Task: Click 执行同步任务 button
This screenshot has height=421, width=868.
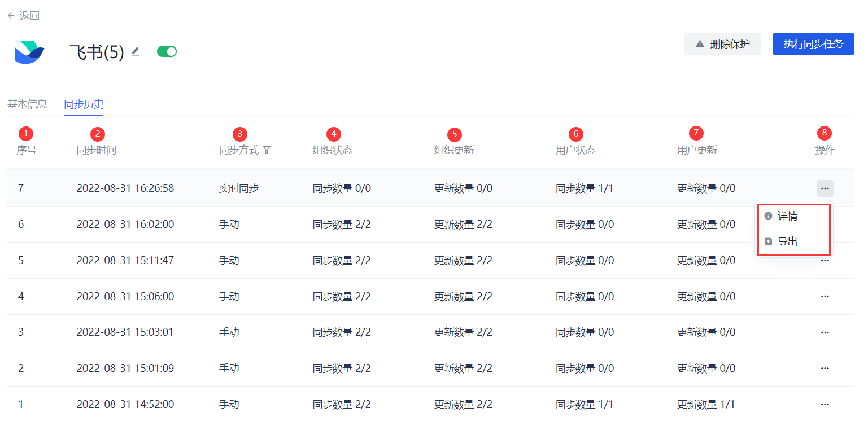Action: [813, 44]
